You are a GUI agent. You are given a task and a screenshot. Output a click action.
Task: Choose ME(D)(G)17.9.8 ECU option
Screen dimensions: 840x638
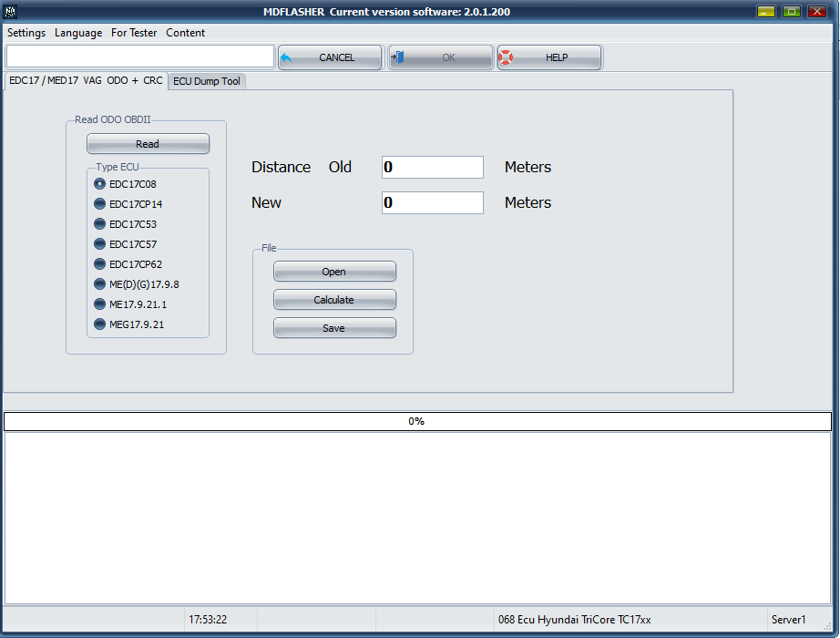[100, 284]
